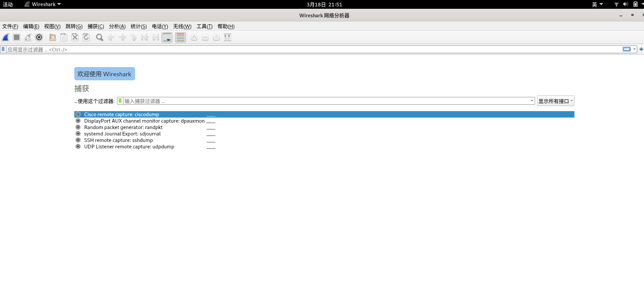Screen dimensions: 644x288
Task: Open the 分析(A) menu
Action: tap(117, 26)
